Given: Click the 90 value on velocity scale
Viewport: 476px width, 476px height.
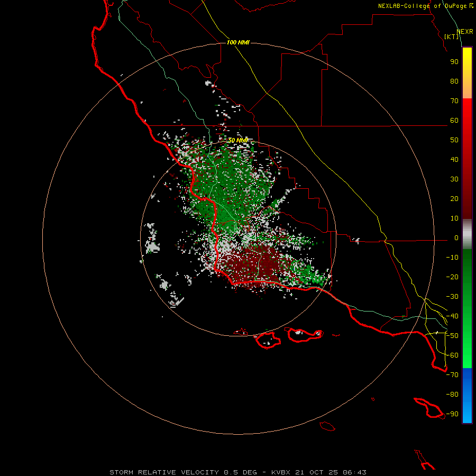Looking at the screenshot, I should [454, 62].
